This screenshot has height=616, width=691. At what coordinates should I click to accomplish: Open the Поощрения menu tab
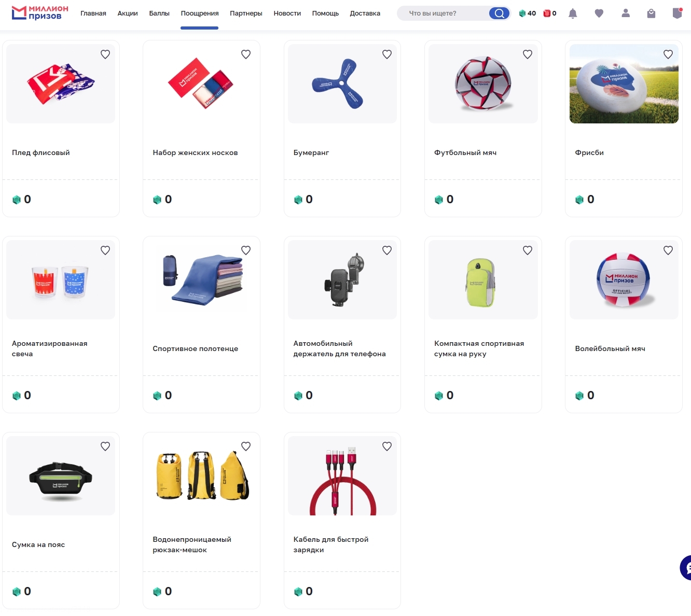pos(200,13)
